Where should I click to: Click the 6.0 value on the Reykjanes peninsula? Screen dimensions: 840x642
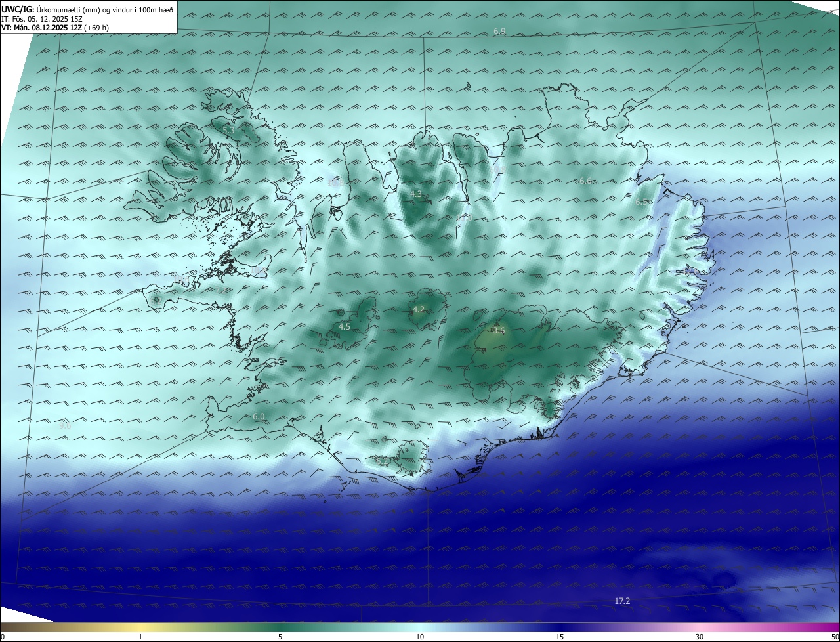pos(259,417)
